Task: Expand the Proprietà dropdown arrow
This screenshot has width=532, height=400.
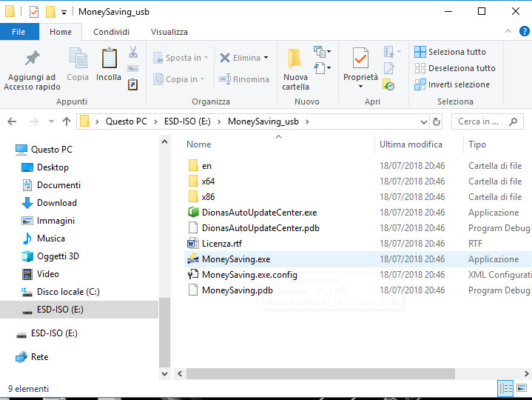Action: coord(360,86)
